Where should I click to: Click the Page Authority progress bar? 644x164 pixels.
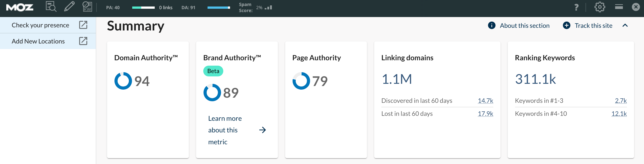(x=143, y=8)
